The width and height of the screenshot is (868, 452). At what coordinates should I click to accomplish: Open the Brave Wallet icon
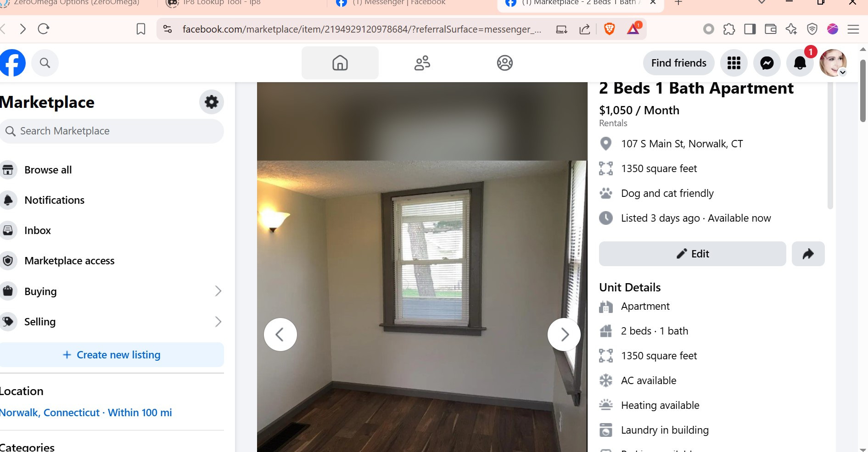pos(771,29)
